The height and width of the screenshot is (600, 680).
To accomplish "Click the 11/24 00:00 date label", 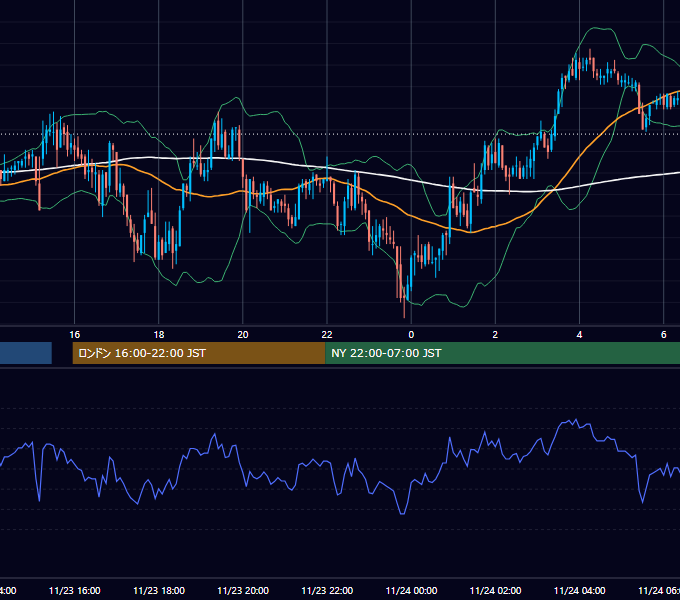I will (411, 590).
